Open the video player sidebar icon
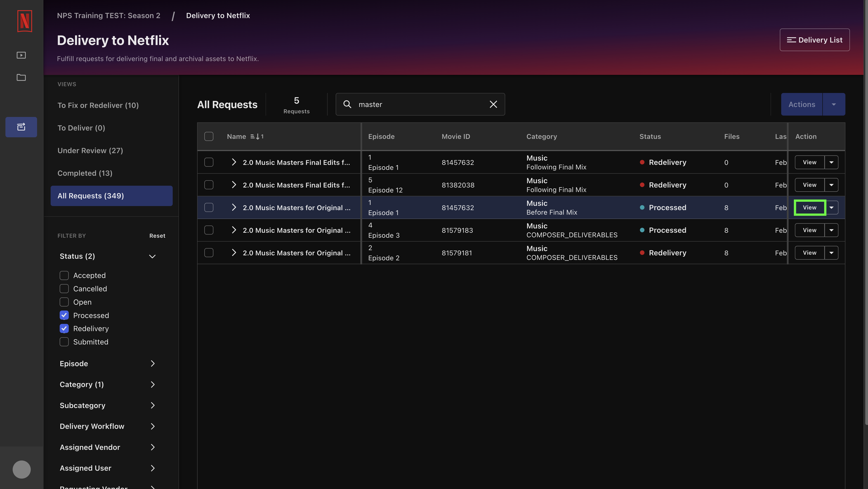This screenshot has height=489, width=868. point(21,55)
